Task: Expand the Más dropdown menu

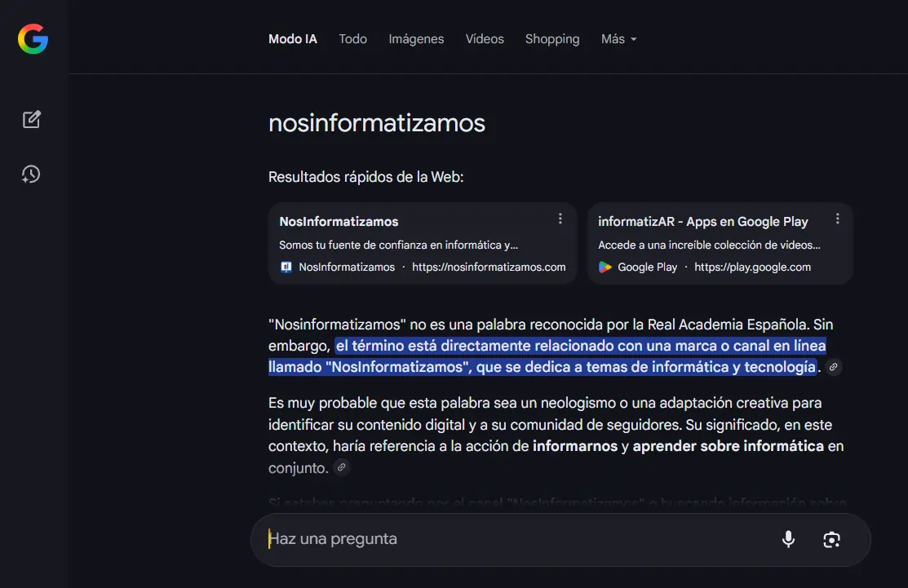Action: click(x=618, y=39)
